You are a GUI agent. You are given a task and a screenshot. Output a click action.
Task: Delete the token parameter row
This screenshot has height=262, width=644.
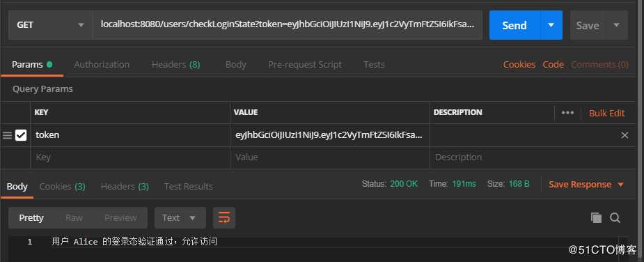(625, 135)
